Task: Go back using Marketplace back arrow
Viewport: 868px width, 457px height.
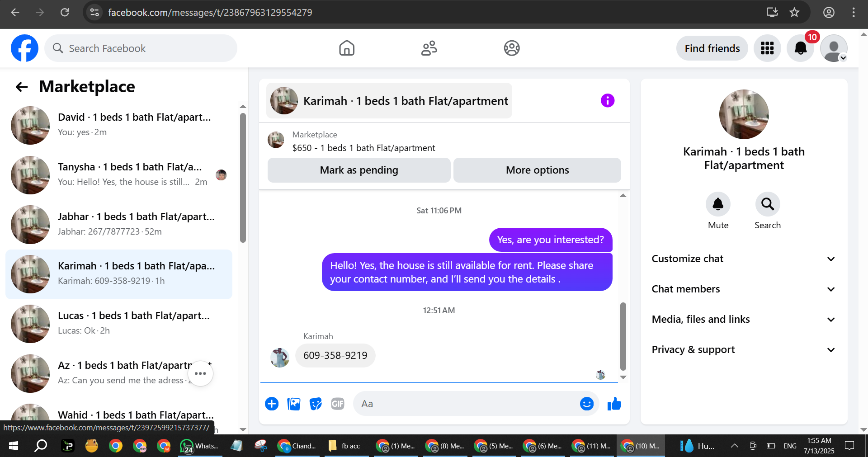Action: pos(22,87)
